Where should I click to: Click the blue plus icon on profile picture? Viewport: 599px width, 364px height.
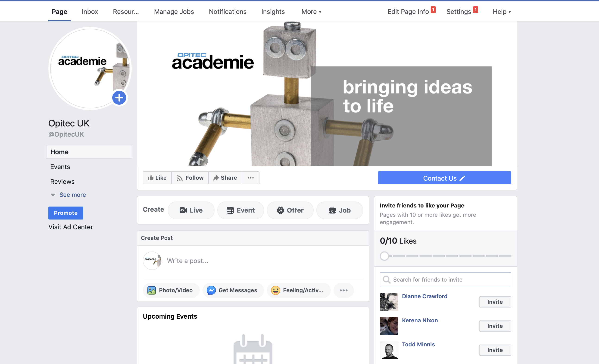(x=119, y=98)
